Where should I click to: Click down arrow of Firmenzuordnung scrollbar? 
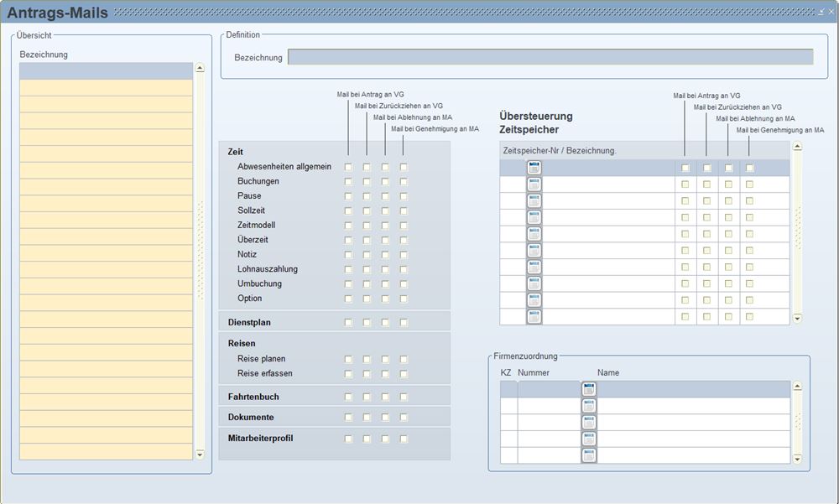[x=797, y=457]
